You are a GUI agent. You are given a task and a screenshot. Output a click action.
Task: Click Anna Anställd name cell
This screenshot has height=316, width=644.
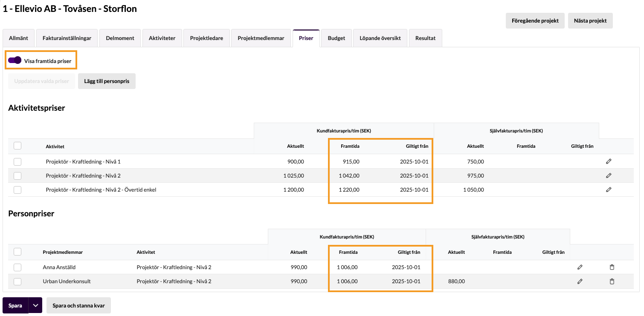coord(59,267)
